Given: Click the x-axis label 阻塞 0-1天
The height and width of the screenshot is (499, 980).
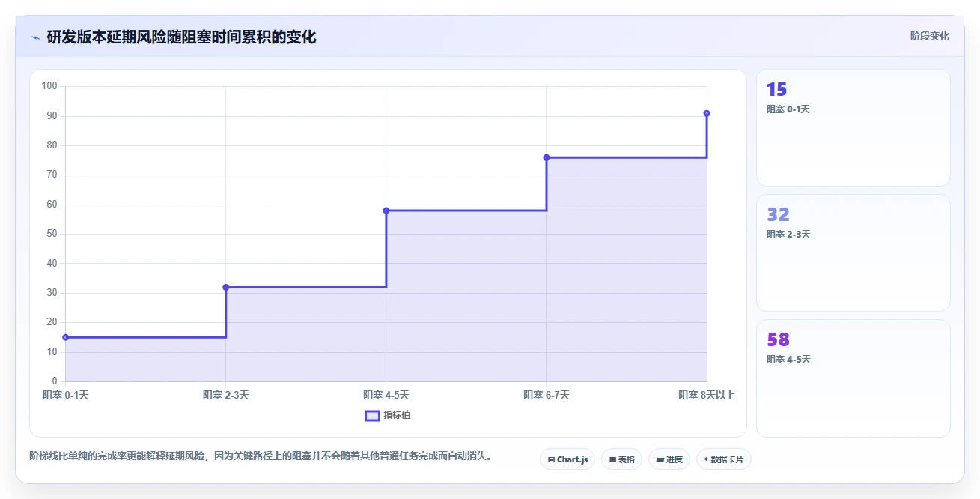Looking at the screenshot, I should (66, 395).
